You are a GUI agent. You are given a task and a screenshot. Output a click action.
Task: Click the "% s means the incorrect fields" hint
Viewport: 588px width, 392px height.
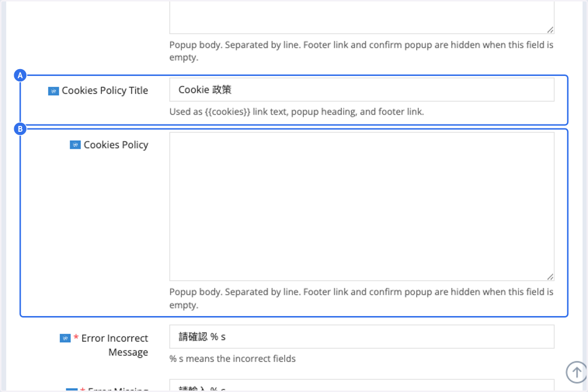click(x=233, y=359)
